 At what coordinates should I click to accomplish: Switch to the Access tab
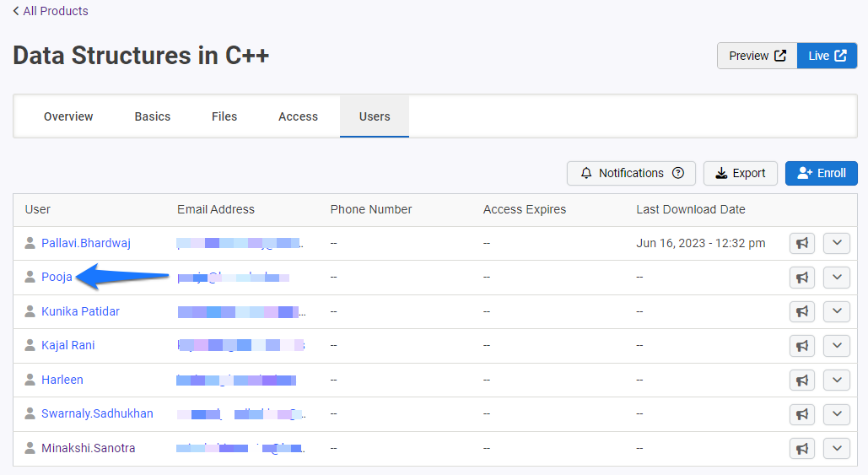tap(298, 116)
